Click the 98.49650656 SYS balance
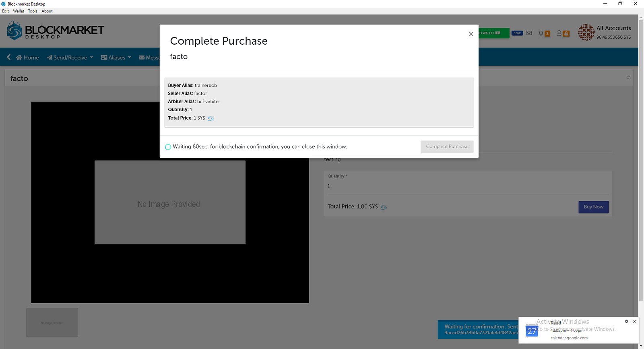The image size is (644, 349). [614, 37]
